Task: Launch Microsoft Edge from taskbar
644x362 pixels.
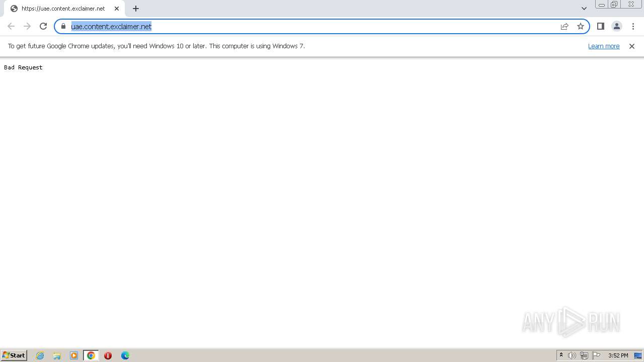Action: pyautogui.click(x=125, y=355)
